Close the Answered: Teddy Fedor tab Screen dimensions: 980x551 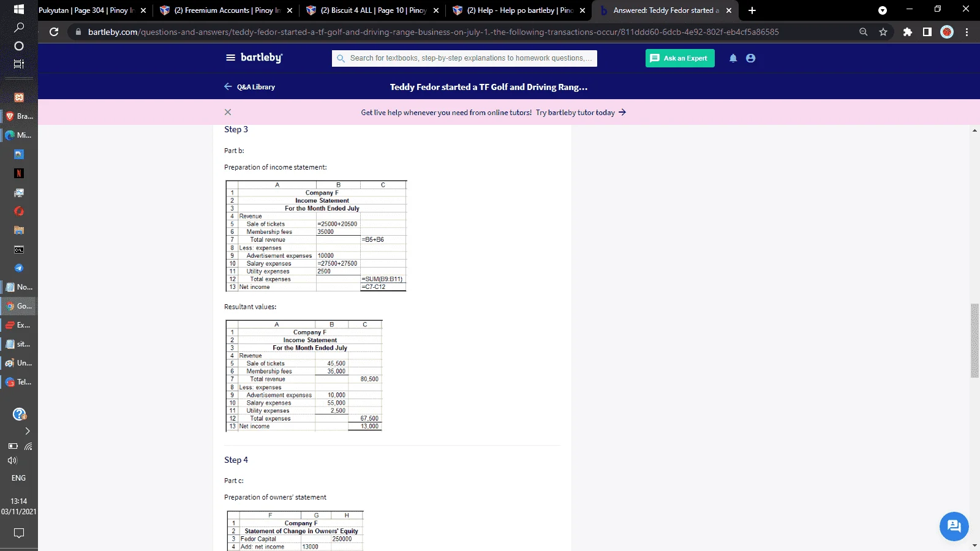(729, 10)
